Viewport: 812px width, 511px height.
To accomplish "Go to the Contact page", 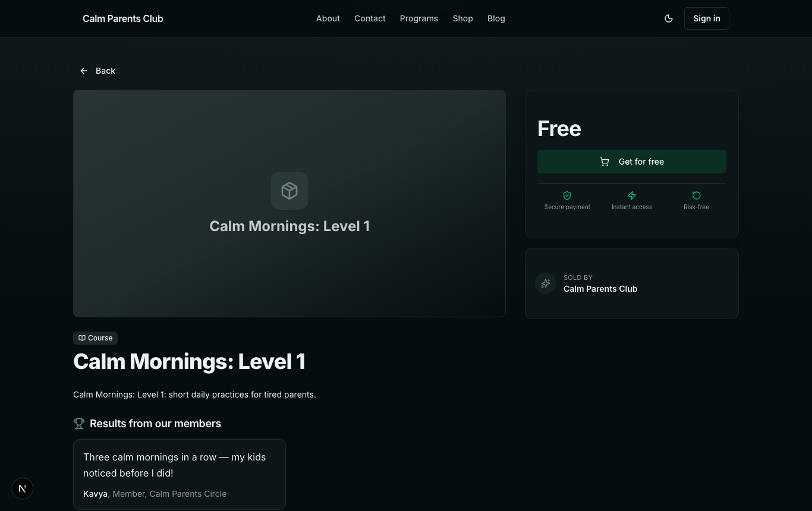I will 370,18.
